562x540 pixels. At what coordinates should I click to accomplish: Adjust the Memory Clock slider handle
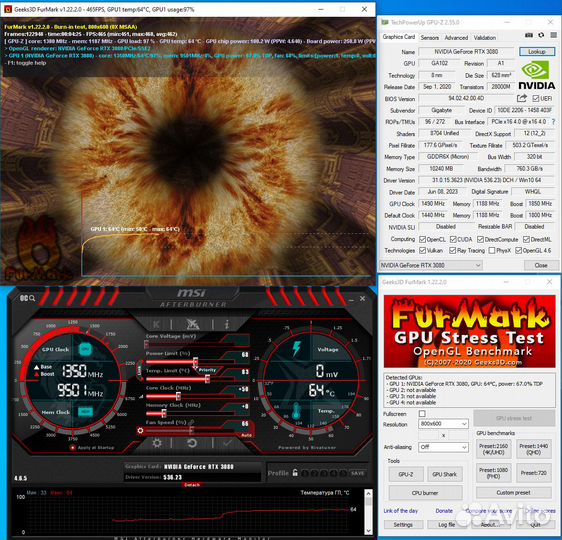[x=163, y=414]
